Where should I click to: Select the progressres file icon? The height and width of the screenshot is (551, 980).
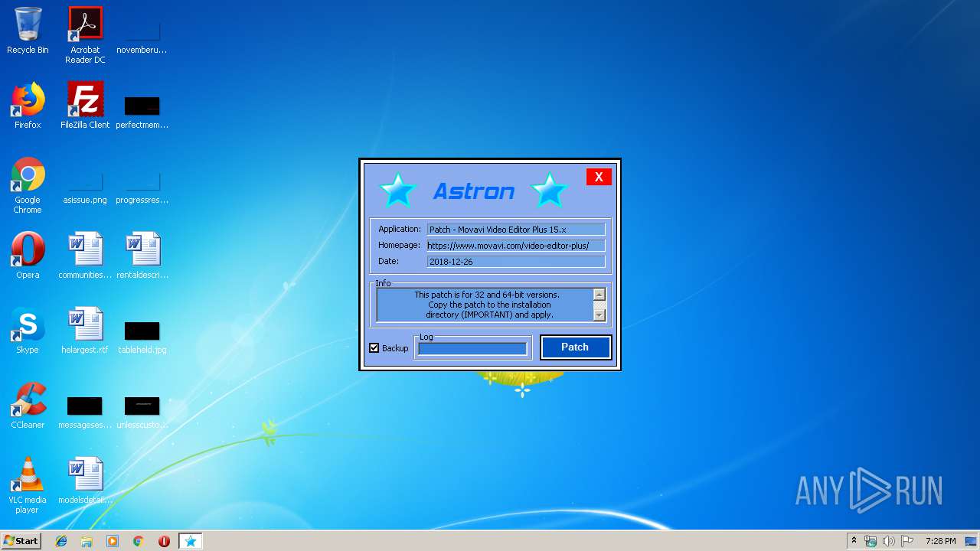142,186
